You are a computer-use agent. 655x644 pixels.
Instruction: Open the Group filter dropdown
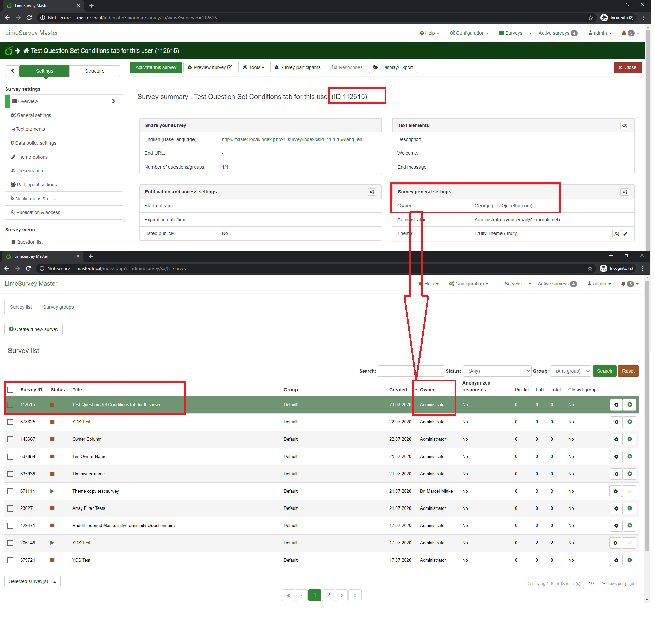tap(570, 371)
